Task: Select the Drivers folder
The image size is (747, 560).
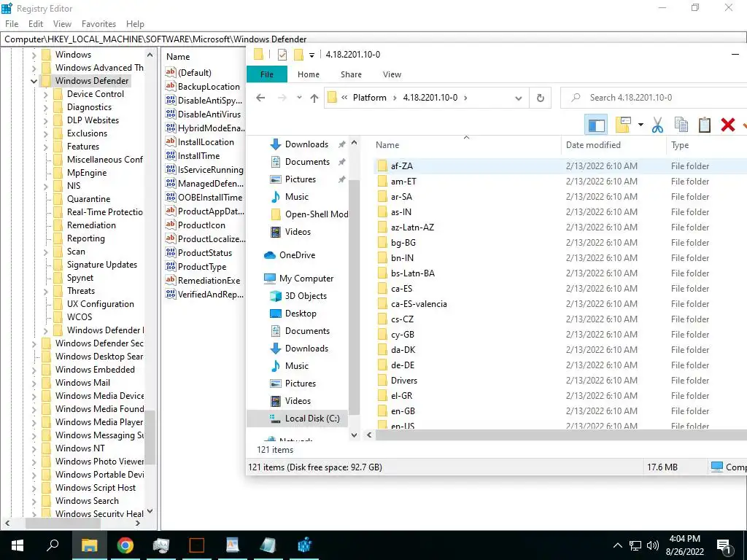Action: (404, 381)
